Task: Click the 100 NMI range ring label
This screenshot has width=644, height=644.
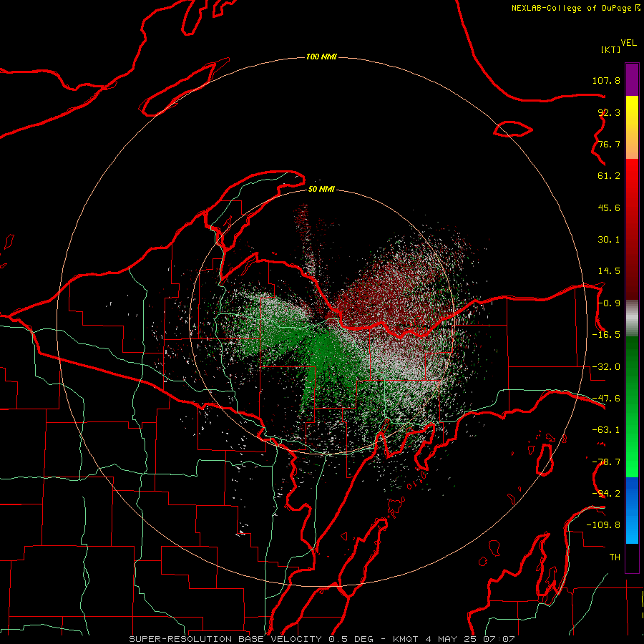Action: [321, 57]
